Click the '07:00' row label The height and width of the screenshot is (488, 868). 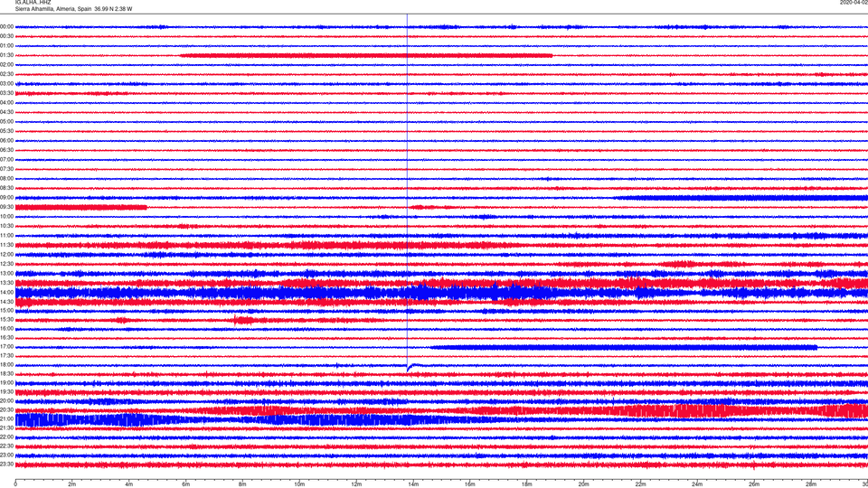point(6,159)
